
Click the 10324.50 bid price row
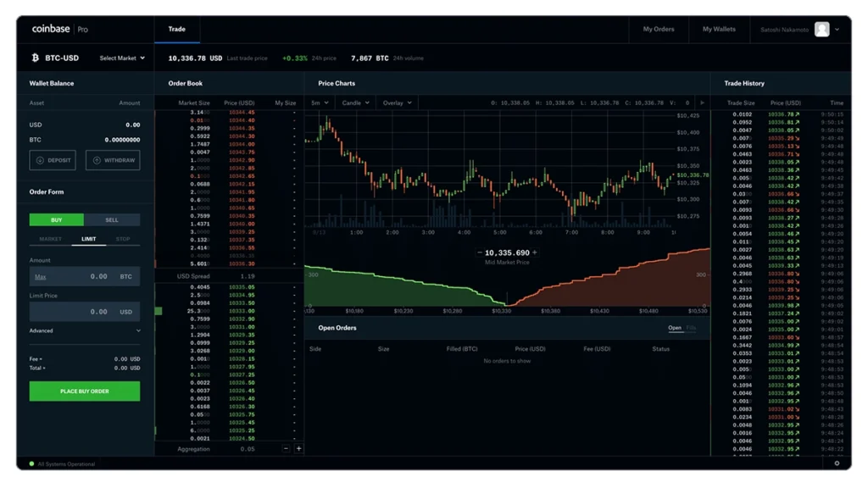tap(228, 439)
